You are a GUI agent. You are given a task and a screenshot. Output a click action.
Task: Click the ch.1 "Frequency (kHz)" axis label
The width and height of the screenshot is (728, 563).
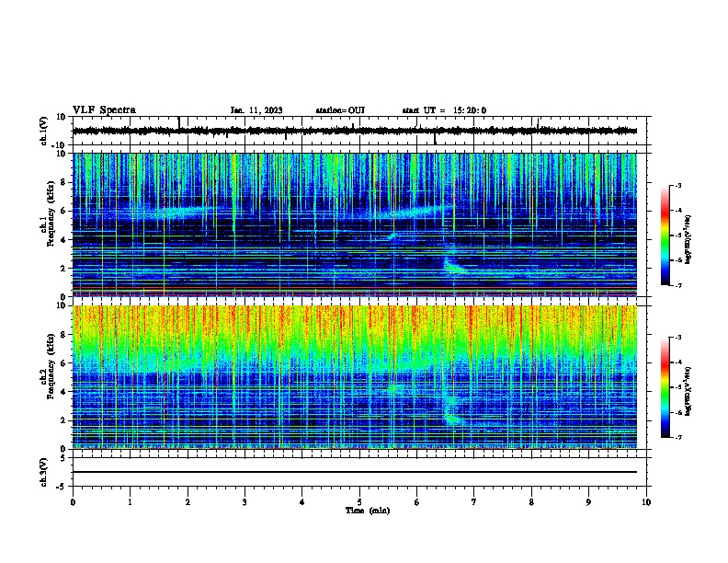(51, 213)
